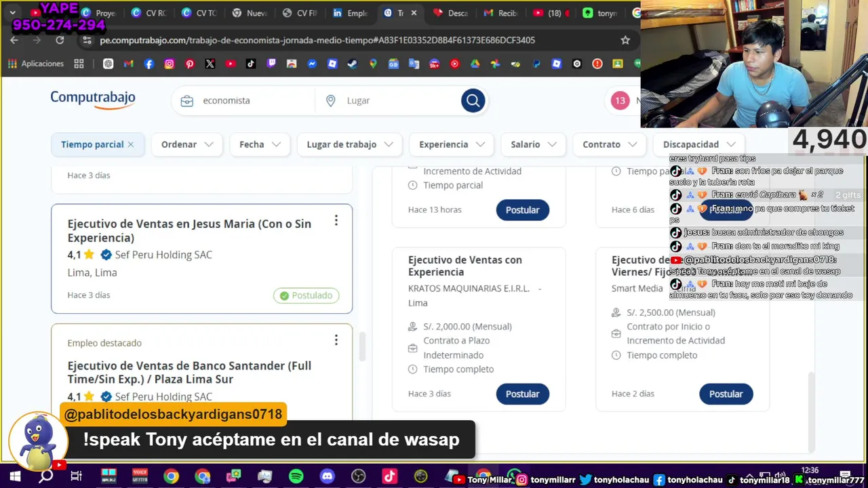Screen dimensions: 868x488
Task: Click the browser address bar URL
Action: pos(317,40)
